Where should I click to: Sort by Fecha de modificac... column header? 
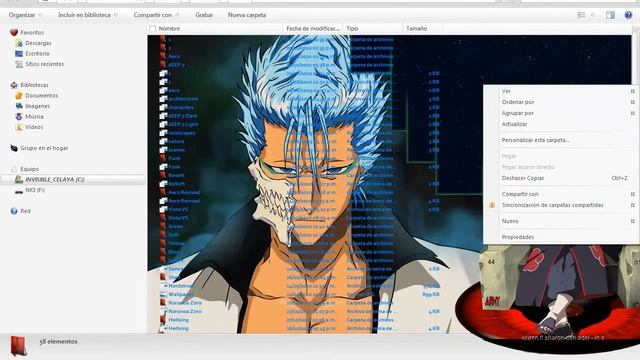(x=313, y=29)
